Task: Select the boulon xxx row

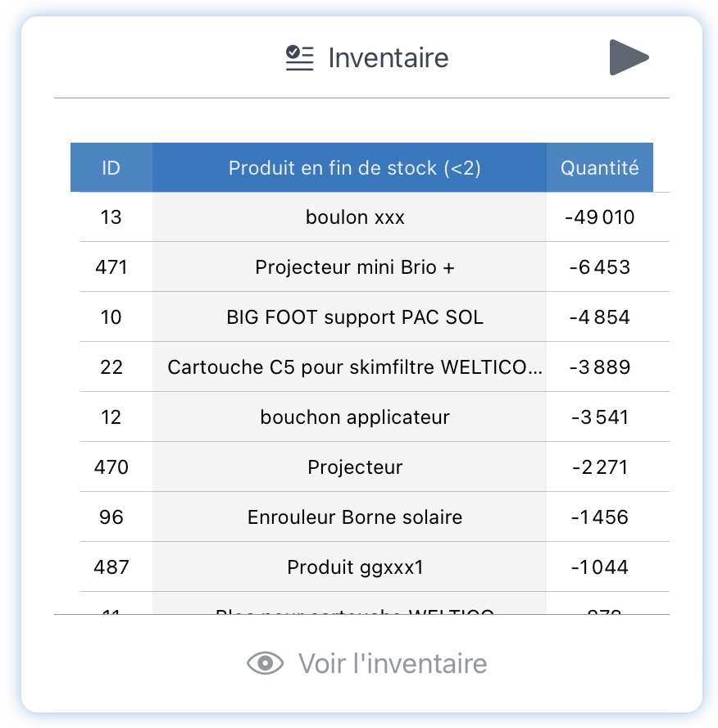Action: 375,216
